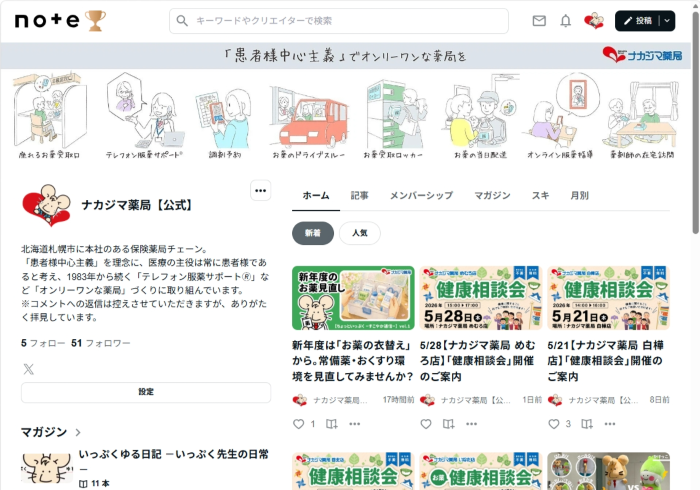Viewport: 700px width, 490px height.
Task: Like the 新年度は「お薬の衣替え」 article with heart
Action: 298,424
